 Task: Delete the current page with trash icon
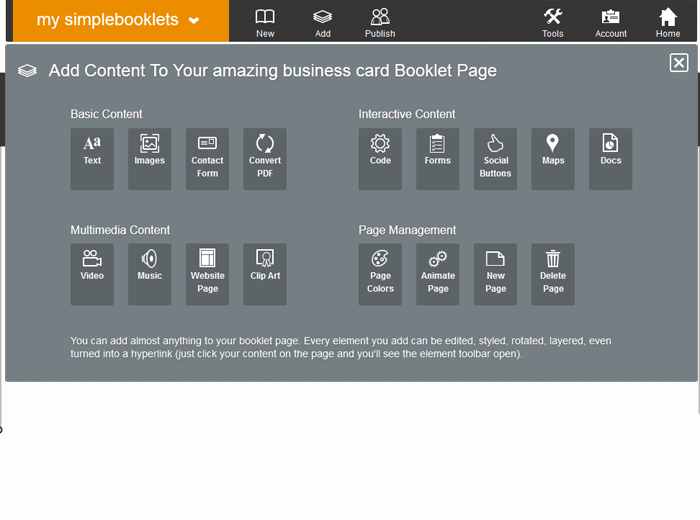(x=553, y=274)
